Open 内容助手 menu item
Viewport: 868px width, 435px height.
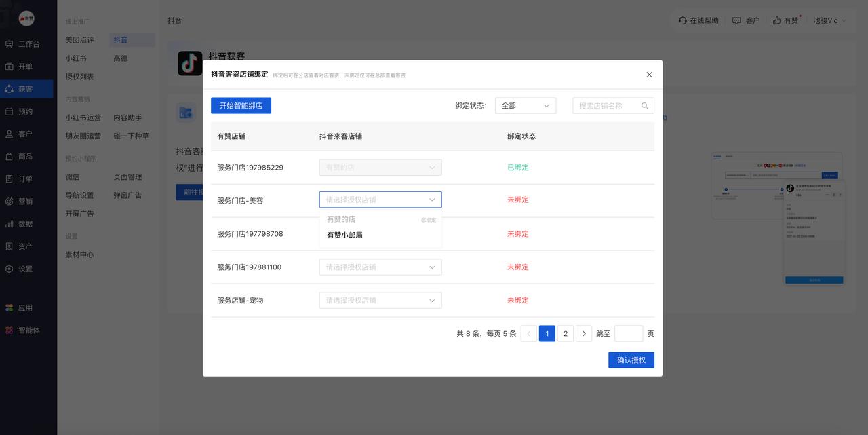[127, 117]
